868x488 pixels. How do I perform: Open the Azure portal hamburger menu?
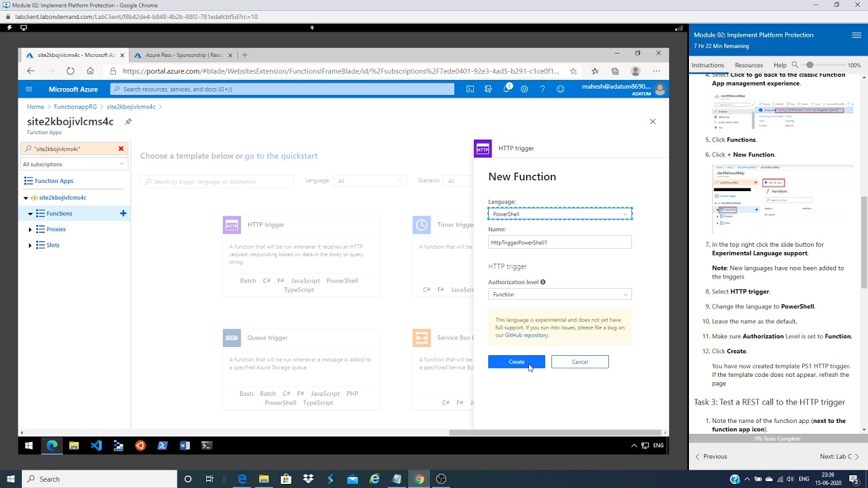click(28, 89)
